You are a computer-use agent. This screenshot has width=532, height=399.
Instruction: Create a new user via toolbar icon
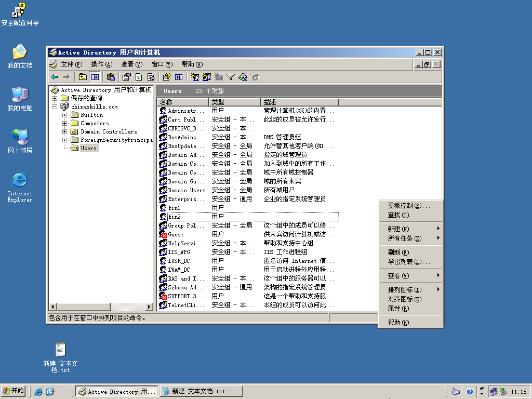[195, 77]
